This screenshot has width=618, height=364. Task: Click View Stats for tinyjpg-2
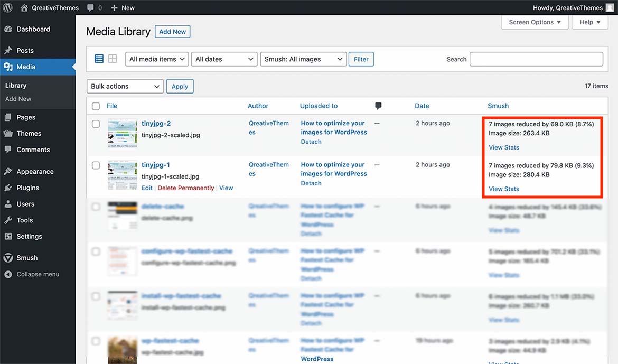504,147
